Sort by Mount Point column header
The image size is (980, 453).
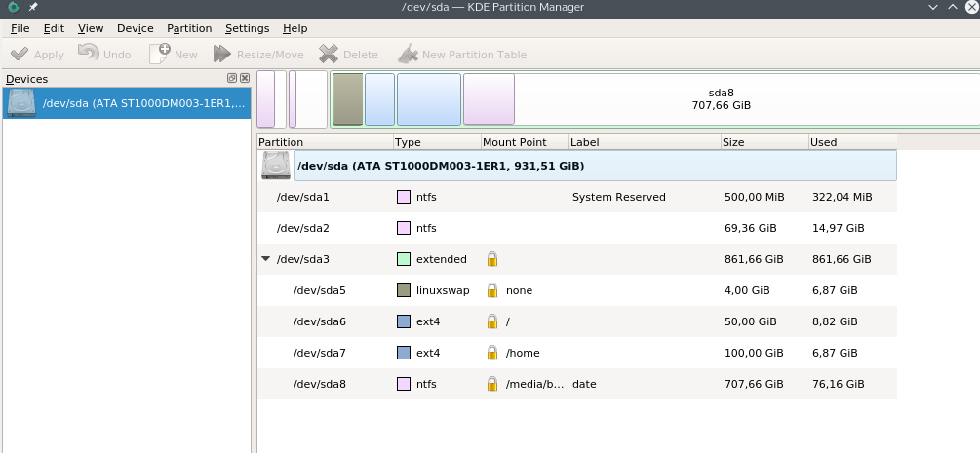[525, 142]
